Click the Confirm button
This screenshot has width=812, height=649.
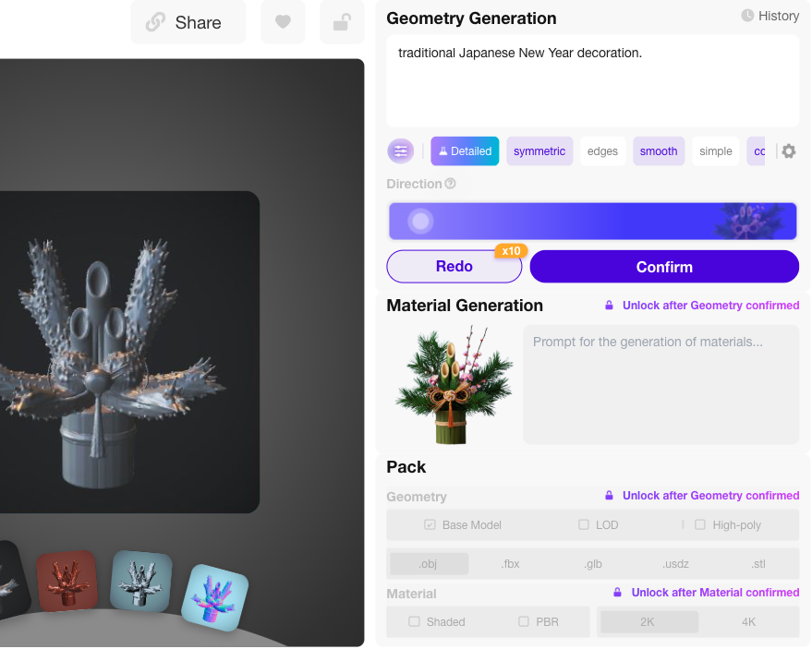[664, 267]
